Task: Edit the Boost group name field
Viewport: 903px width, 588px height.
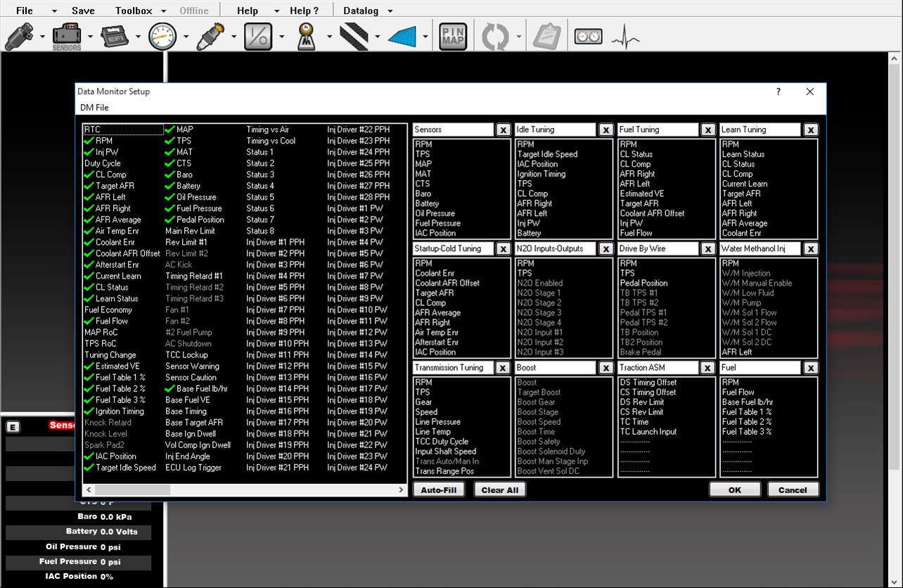Action: [x=556, y=368]
